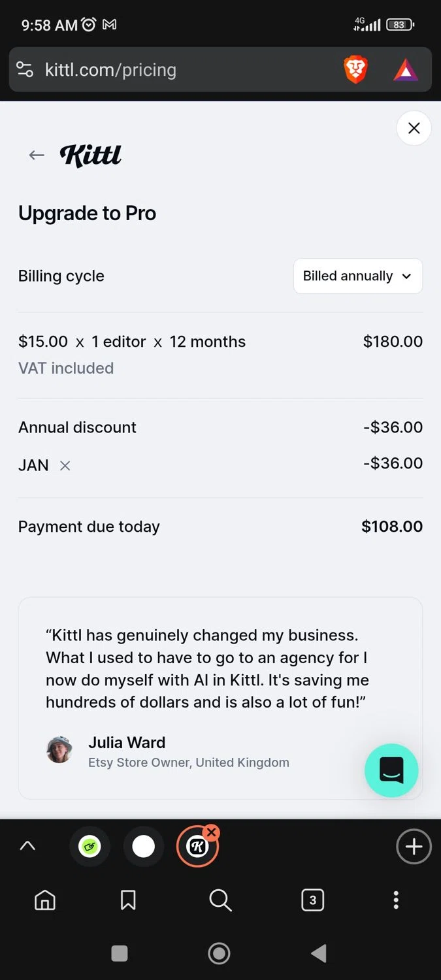Open site settings icon in address bar
The image size is (441, 980).
point(25,70)
